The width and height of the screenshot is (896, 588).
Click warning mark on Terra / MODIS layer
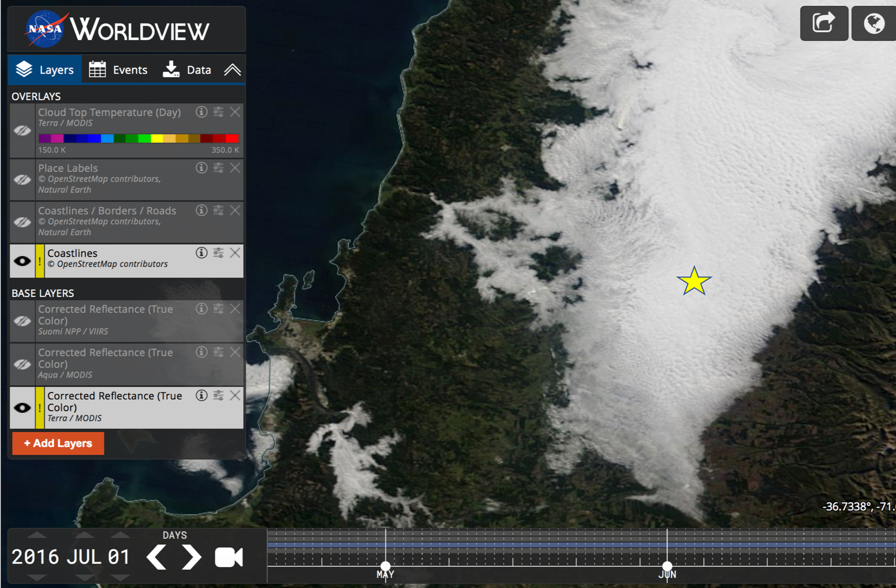tap(40, 408)
